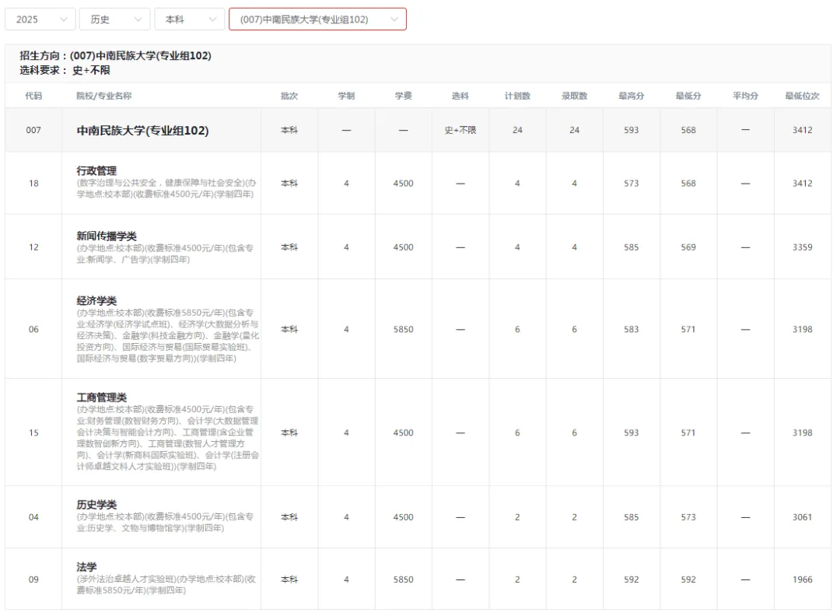Click the 学费 column header
The width and height of the screenshot is (840, 616).
(x=404, y=96)
